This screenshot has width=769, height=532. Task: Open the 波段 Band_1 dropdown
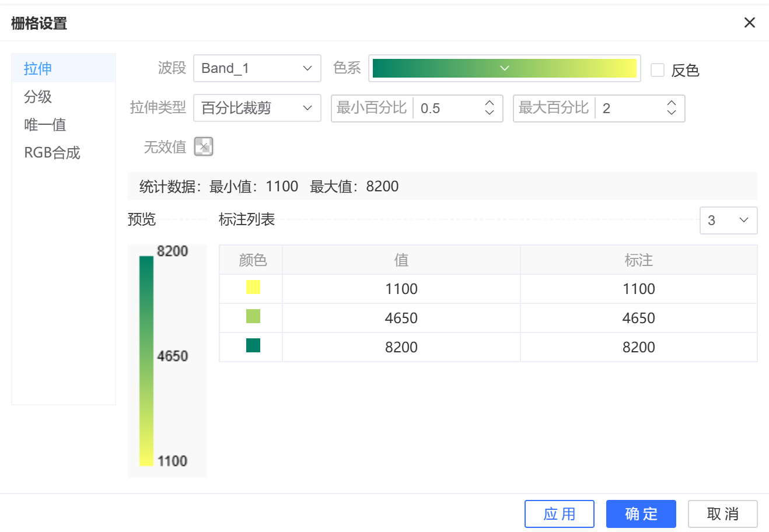coord(257,68)
